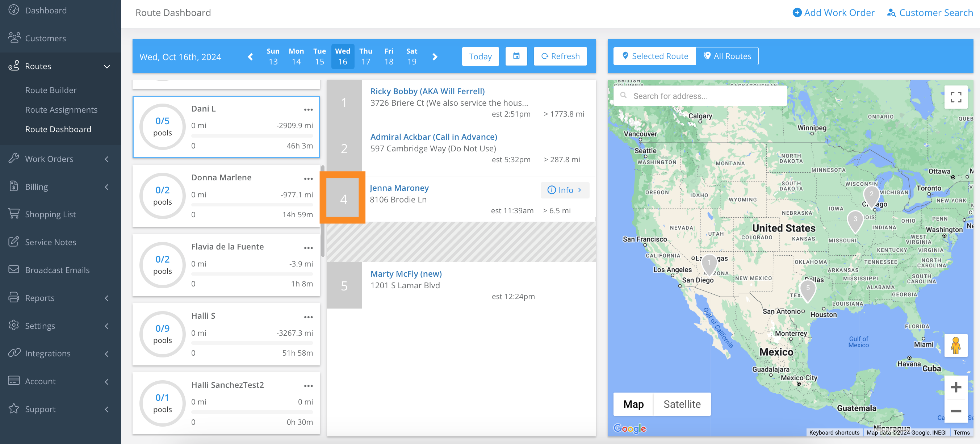Select Sat 19 day tab
The width and height of the screenshot is (980, 444).
tap(412, 56)
